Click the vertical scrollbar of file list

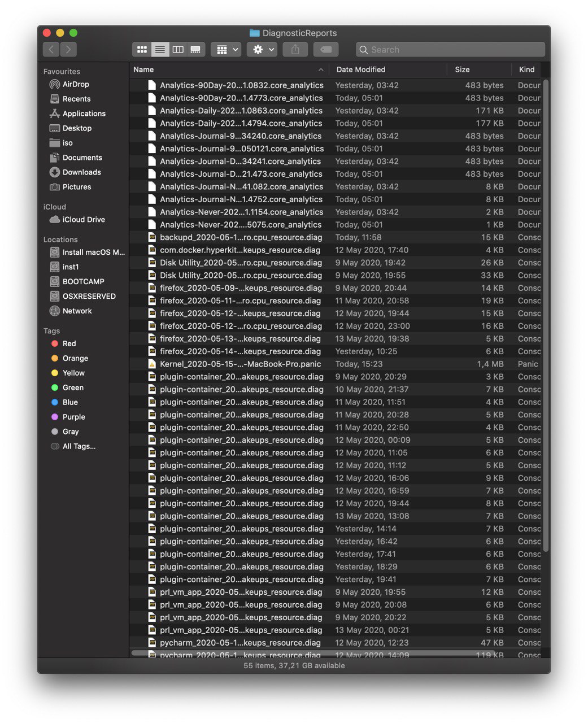point(546,316)
